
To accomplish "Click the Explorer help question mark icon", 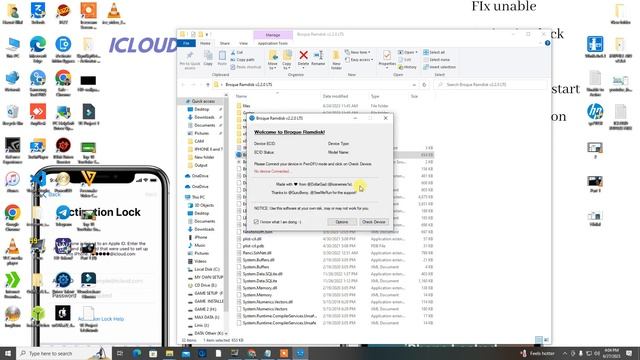I will tap(547, 43).
